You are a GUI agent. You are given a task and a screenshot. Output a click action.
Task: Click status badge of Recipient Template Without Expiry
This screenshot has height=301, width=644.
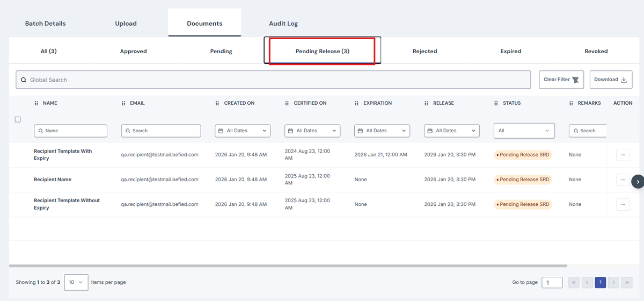tap(523, 204)
